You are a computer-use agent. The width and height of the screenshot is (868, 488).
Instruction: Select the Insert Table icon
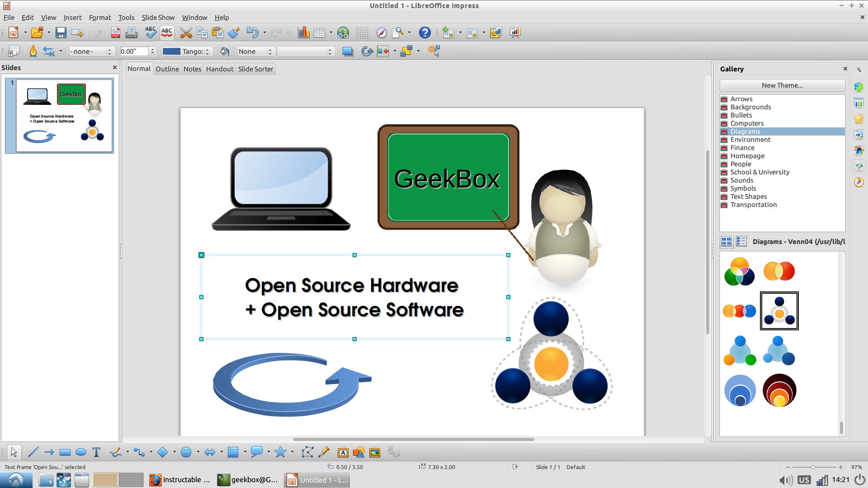(x=321, y=32)
